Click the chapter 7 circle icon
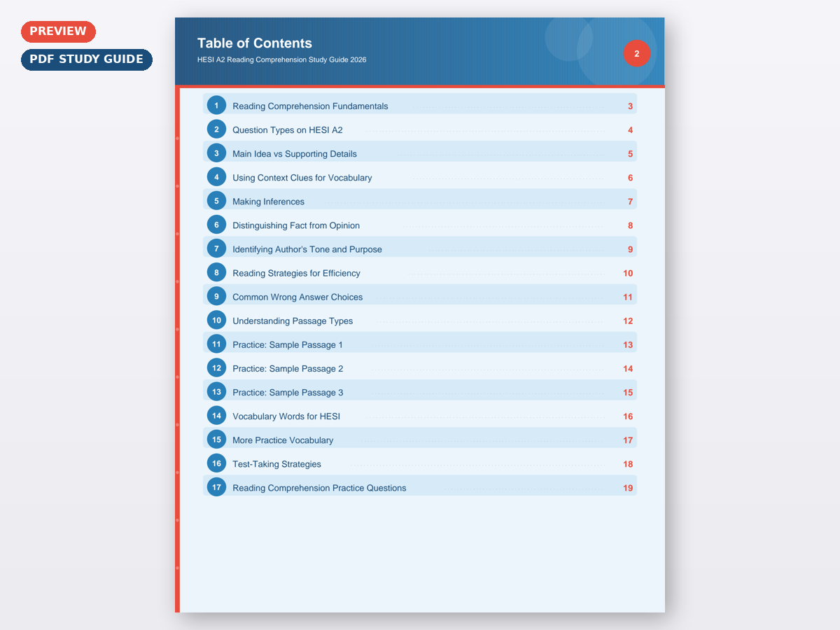 tap(217, 248)
